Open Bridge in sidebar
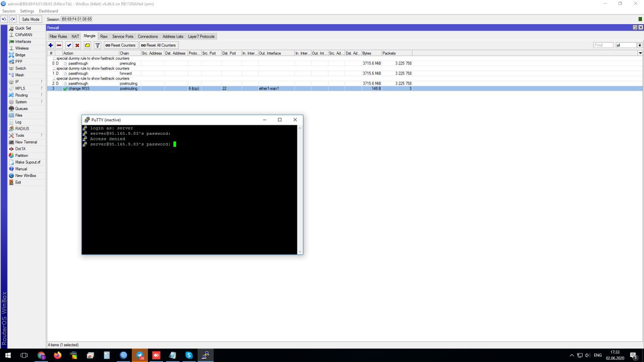 tap(20, 55)
